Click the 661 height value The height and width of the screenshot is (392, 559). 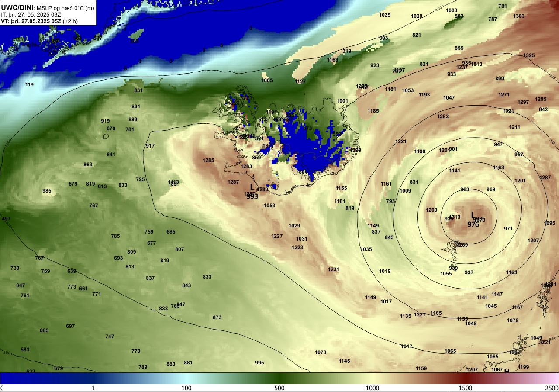pos(83,289)
